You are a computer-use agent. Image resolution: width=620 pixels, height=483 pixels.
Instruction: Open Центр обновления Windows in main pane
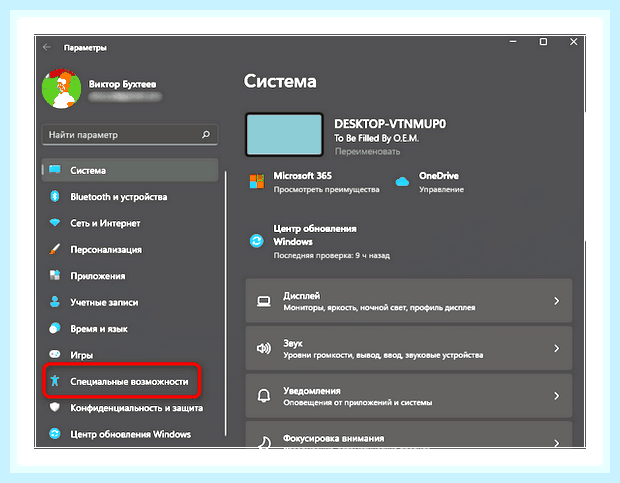click(315, 235)
